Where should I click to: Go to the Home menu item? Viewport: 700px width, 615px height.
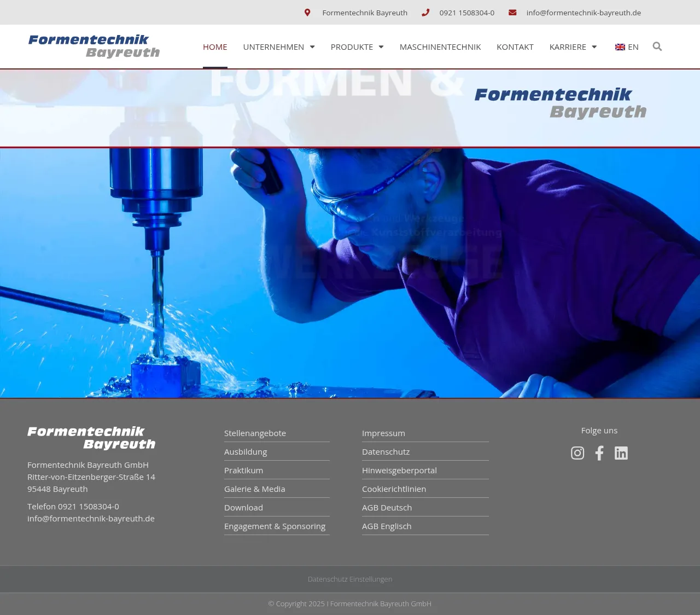coord(215,47)
